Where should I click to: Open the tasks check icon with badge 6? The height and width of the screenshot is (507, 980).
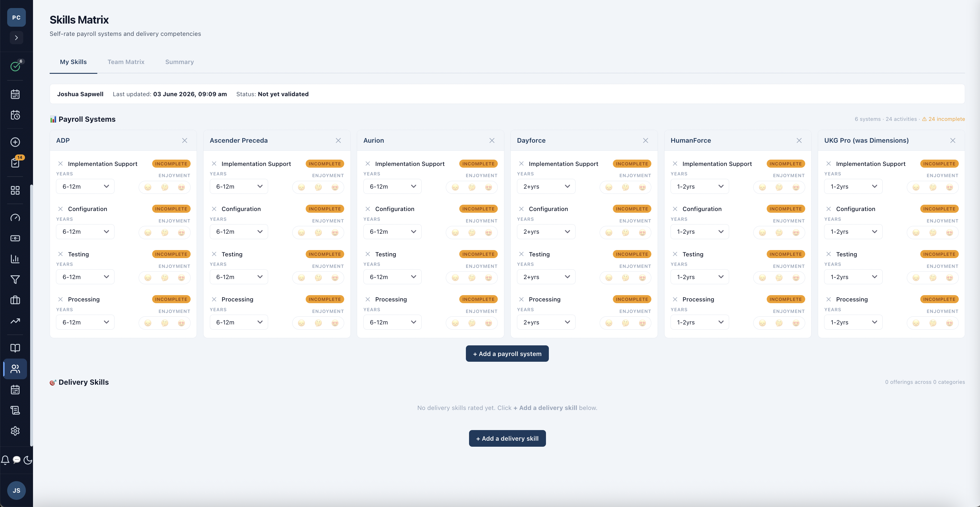click(15, 66)
